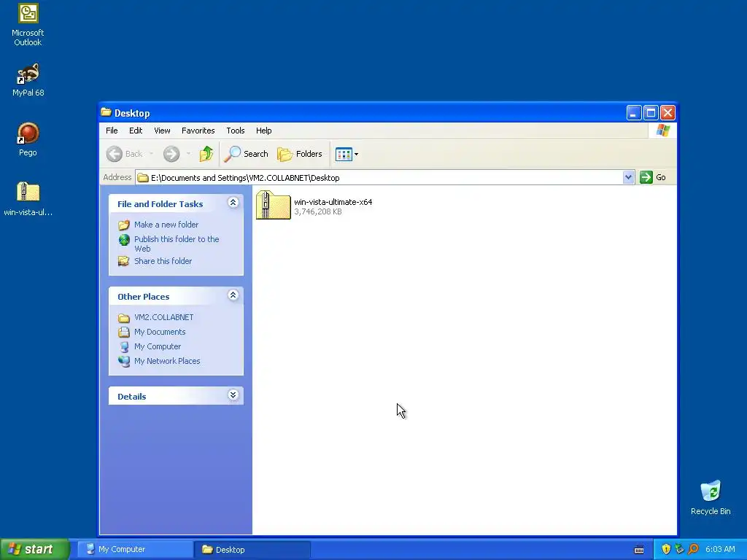Close the Desktop explorer window
The image size is (747, 560).
pyautogui.click(x=668, y=113)
